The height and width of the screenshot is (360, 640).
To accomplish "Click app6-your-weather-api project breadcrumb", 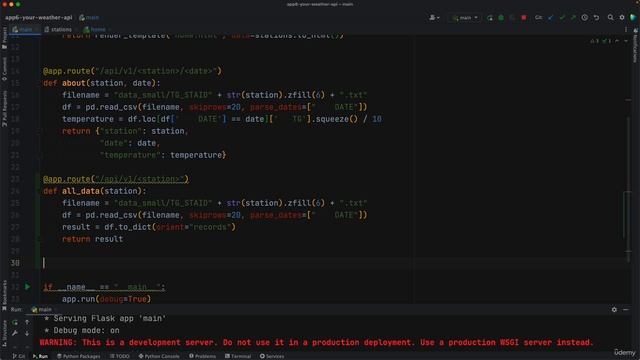I will [x=38, y=18].
